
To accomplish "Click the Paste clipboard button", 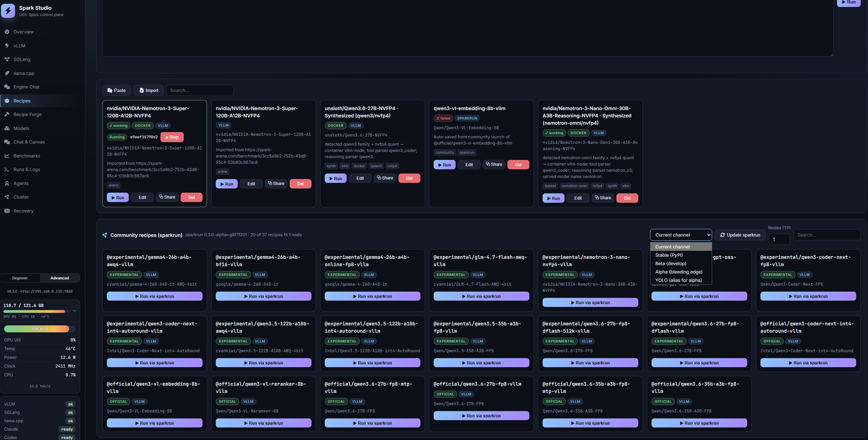I will click(117, 90).
